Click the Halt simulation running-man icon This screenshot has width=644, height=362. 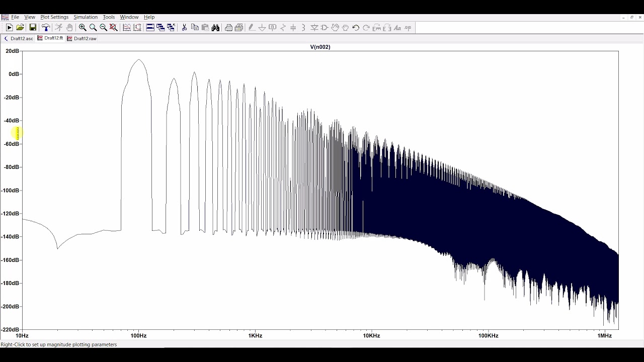tap(58, 28)
